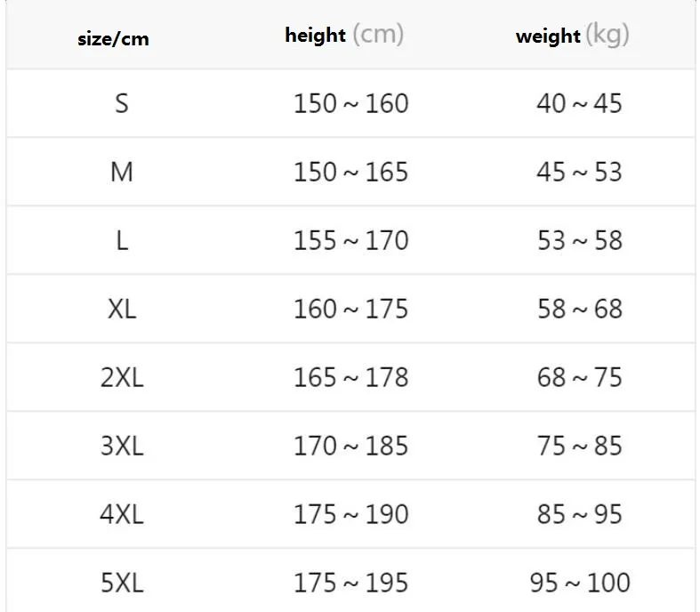Click the 75~85 weight value
The image size is (700, 612).
tap(579, 446)
